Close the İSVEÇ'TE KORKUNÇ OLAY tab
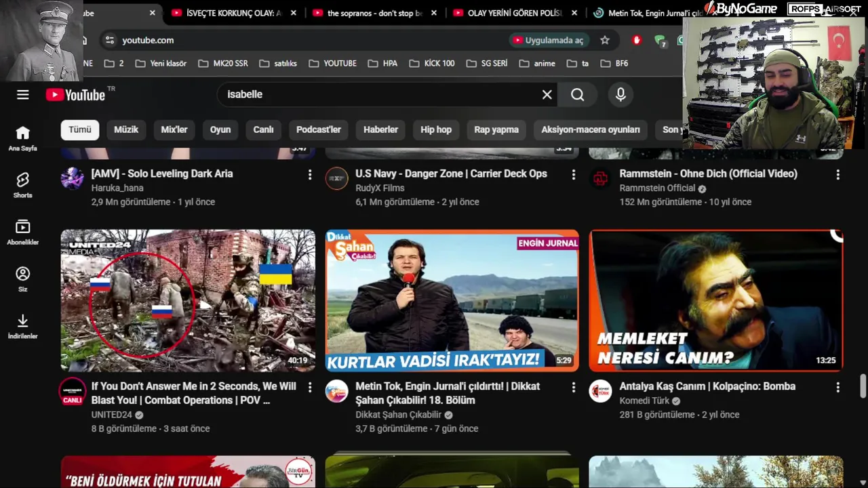The height and width of the screenshot is (488, 868). click(293, 13)
